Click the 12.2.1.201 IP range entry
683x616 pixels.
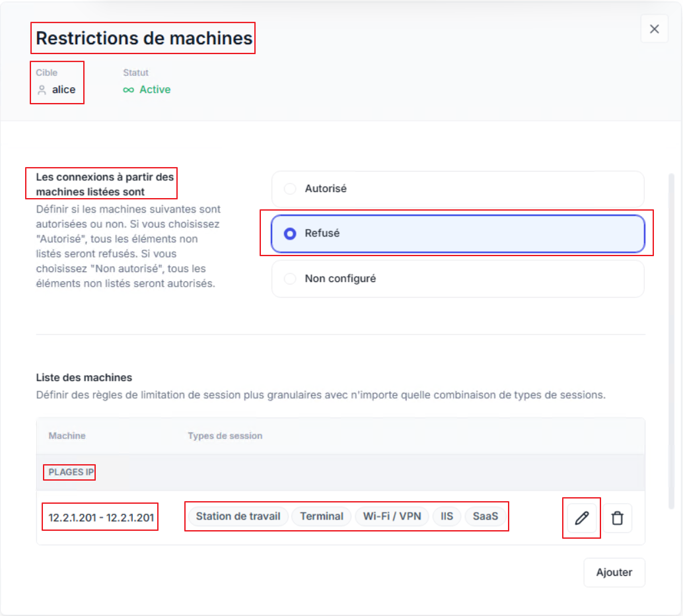coord(101,518)
